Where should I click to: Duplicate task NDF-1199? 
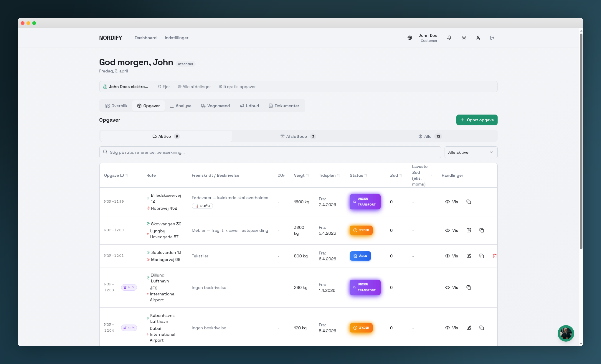(469, 202)
